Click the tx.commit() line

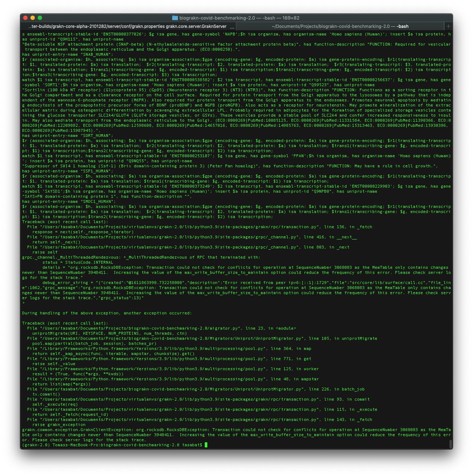tap(46, 394)
